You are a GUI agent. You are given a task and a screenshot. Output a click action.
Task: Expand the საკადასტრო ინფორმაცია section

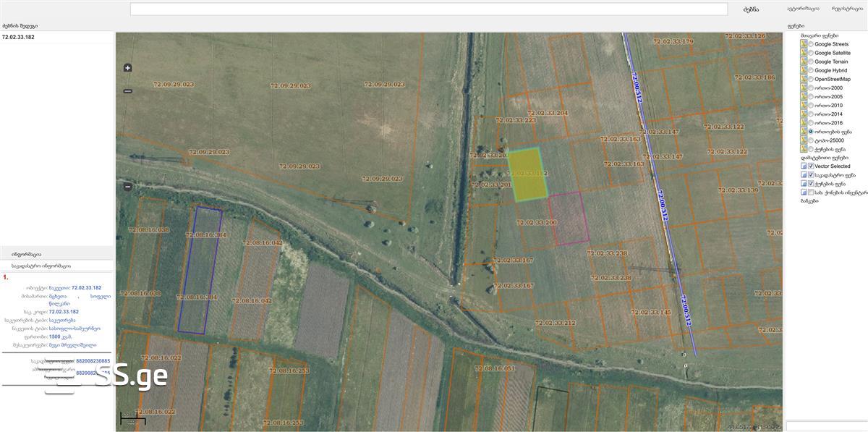(x=41, y=266)
